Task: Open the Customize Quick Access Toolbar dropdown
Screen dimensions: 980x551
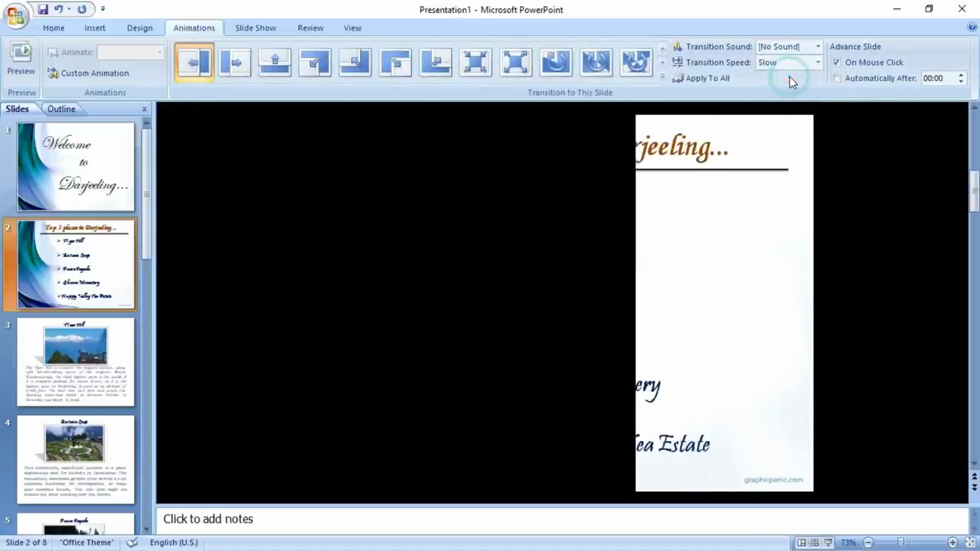Action: (x=103, y=9)
